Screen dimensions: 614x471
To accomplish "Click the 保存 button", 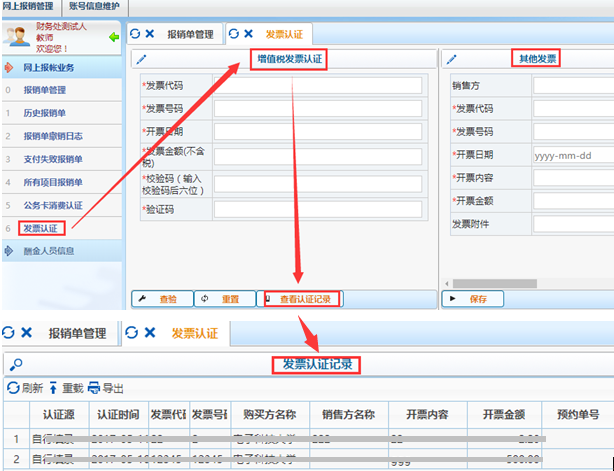I will click(x=473, y=299).
